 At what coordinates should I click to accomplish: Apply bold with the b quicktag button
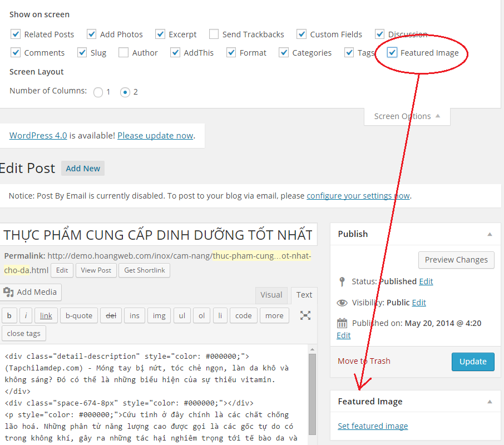(9, 315)
